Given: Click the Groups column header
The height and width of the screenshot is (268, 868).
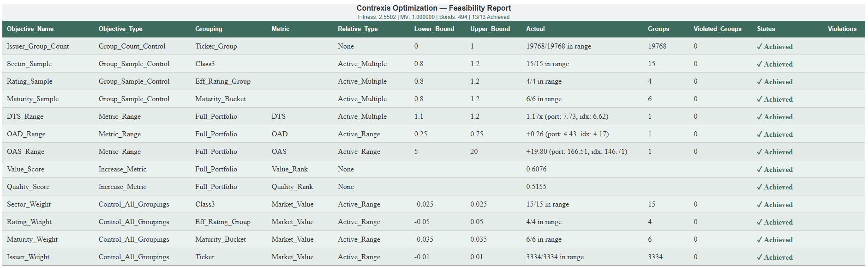Looking at the screenshot, I should 658,29.
